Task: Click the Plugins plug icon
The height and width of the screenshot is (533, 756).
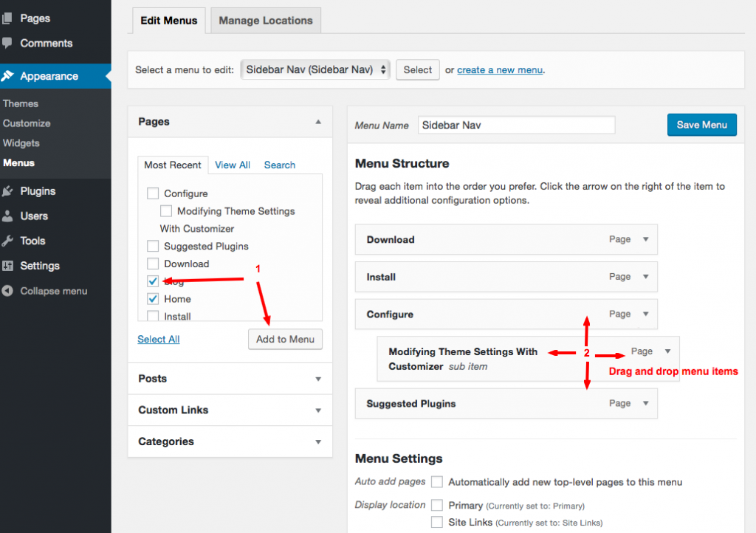Action: (7, 191)
